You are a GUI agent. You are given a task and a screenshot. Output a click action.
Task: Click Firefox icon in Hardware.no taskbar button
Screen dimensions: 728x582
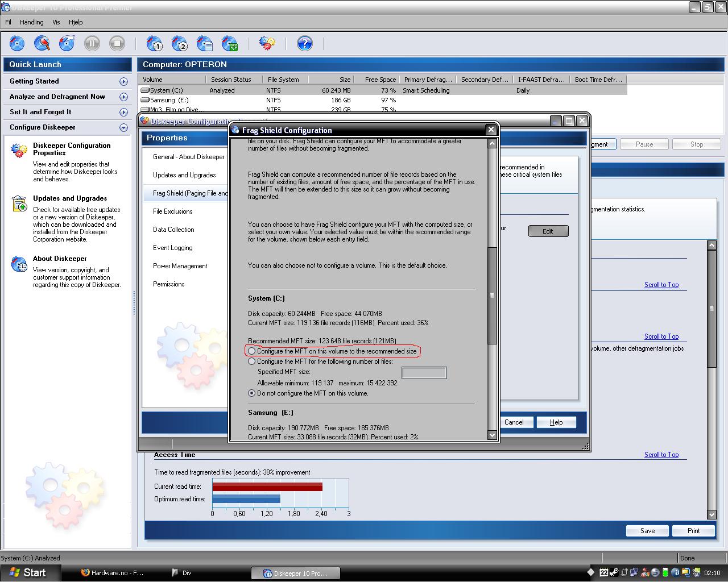(85, 573)
